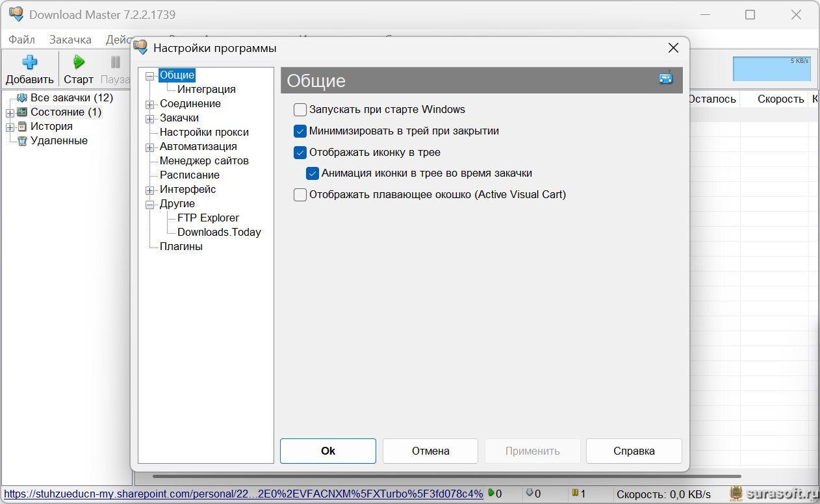Collapse the Общие tree node
The image size is (820, 504).
(x=150, y=75)
